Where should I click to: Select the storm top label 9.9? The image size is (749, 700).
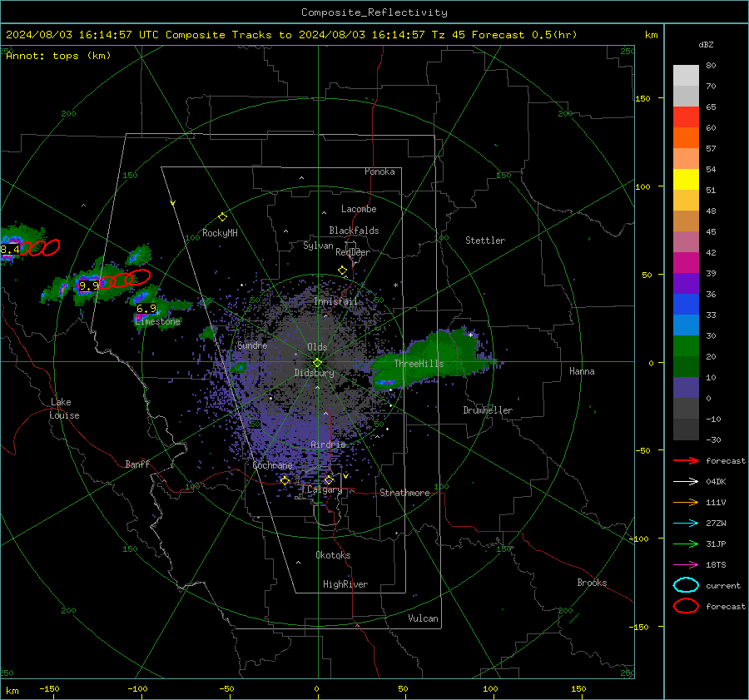pyautogui.click(x=89, y=285)
